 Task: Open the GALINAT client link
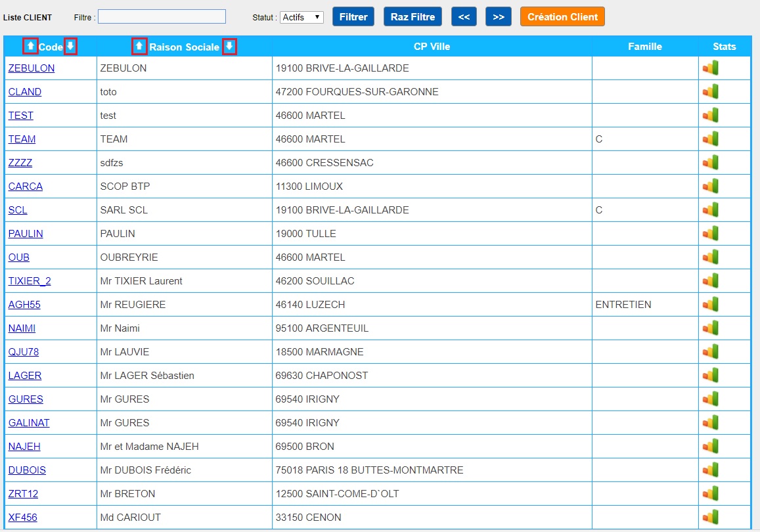29,423
